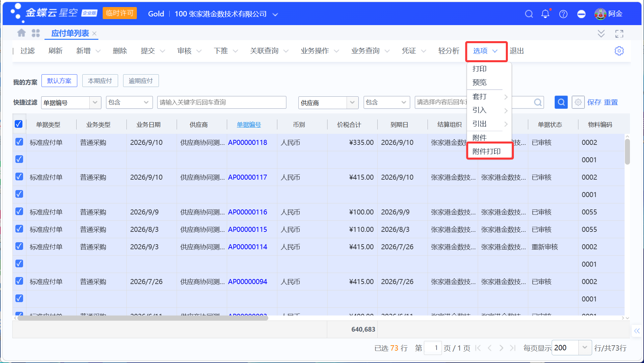Open the help question mark icon
Image resolution: width=644 pixels, height=363 pixels.
(x=563, y=14)
